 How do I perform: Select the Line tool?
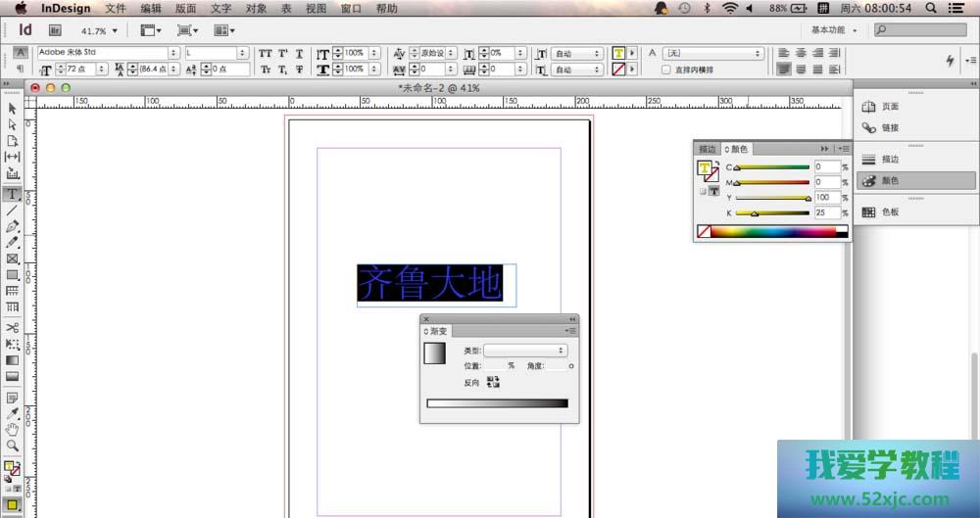13,210
